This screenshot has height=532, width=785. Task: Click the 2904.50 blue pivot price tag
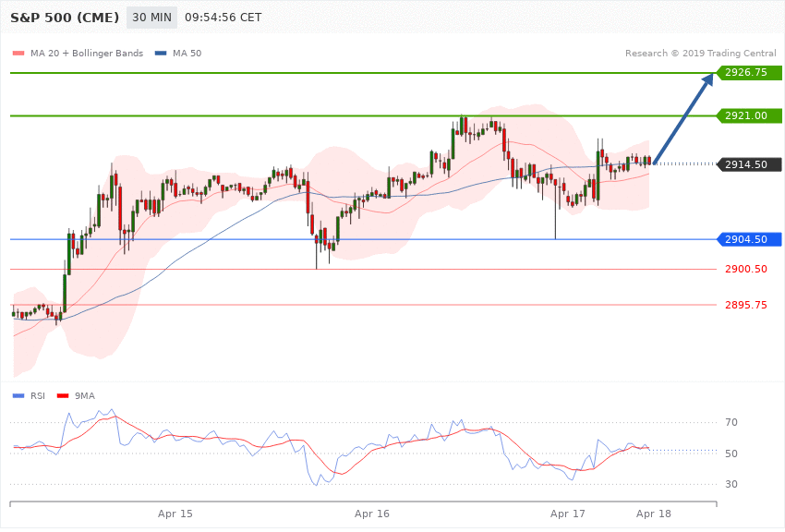749,239
